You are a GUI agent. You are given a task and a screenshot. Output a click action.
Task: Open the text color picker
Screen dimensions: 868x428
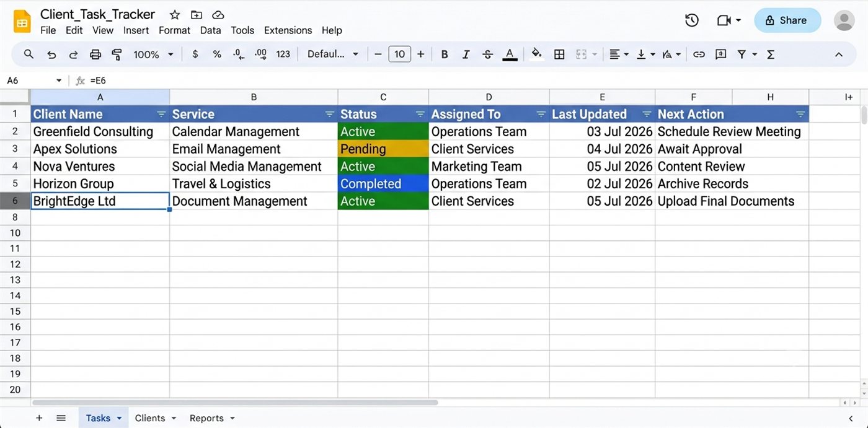[510, 55]
